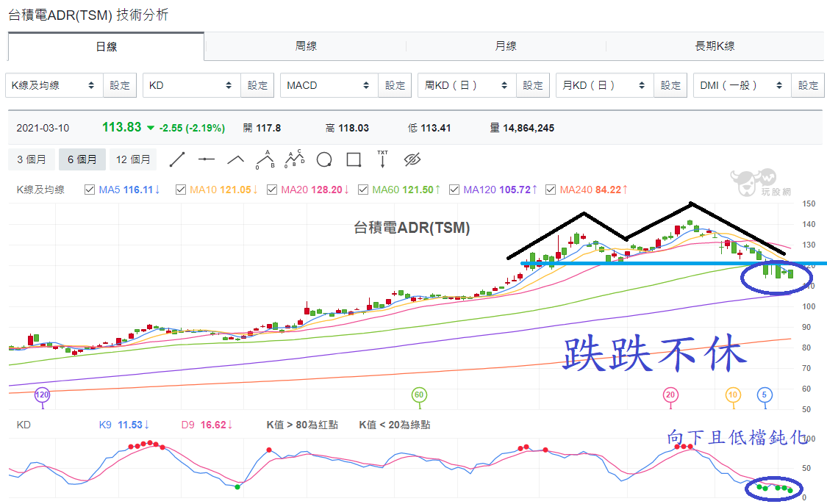The height and width of the screenshot is (504, 827).
Task: Click the 台積電ADR(TSM) 技術分析 heading
Action: [88, 15]
